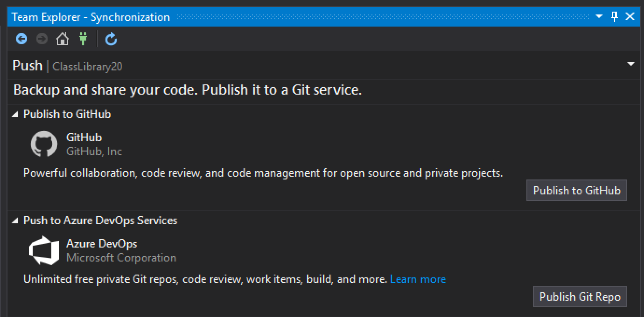The height and width of the screenshot is (317, 644).
Task: Close the Team Explorer panel
Action: 630,17
